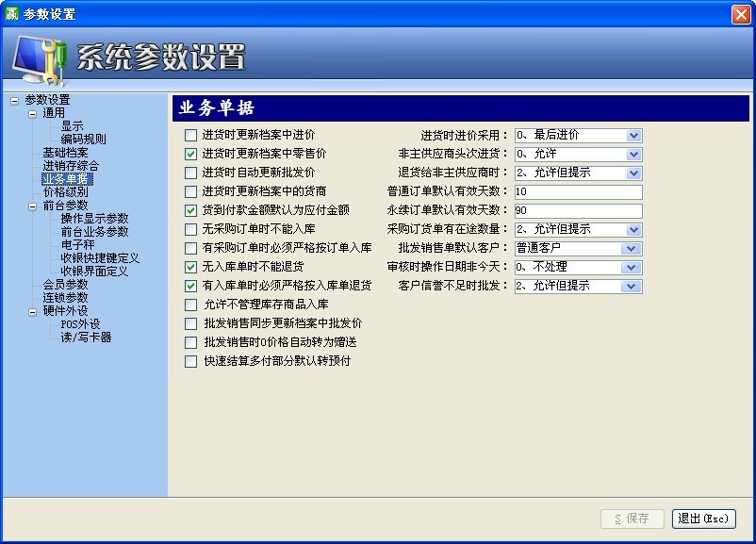
Task: Open 收银界面定义 settings
Action: pos(94,271)
